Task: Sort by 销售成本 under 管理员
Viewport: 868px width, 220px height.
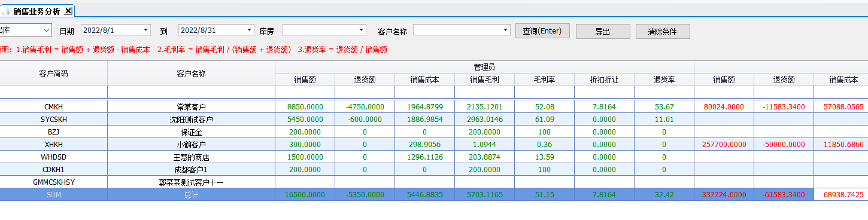Action: tap(424, 79)
